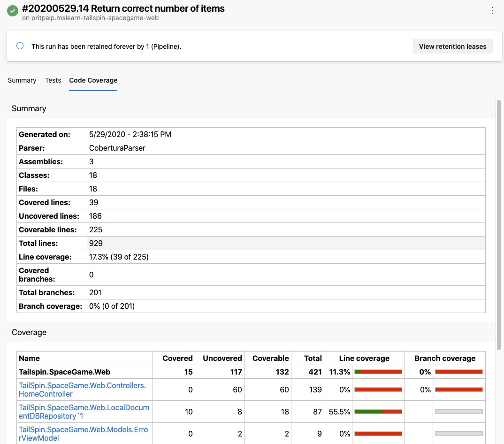
Task: Click View retention leases button
Action: click(x=452, y=46)
